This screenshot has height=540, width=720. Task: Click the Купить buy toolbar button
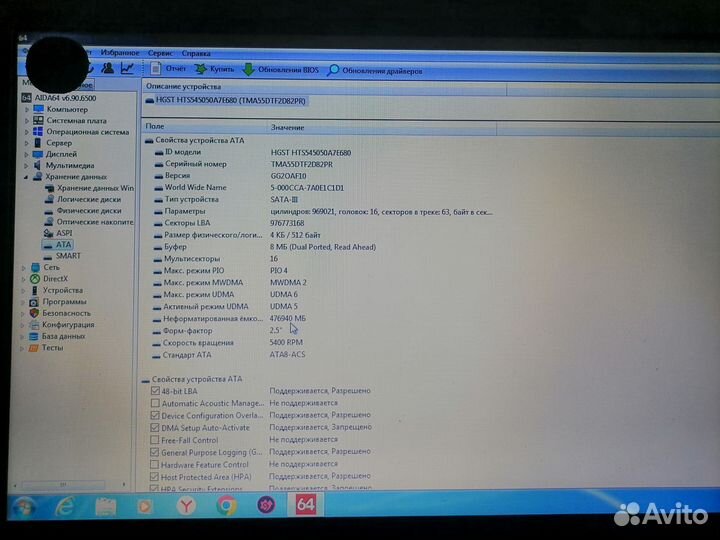[214, 69]
